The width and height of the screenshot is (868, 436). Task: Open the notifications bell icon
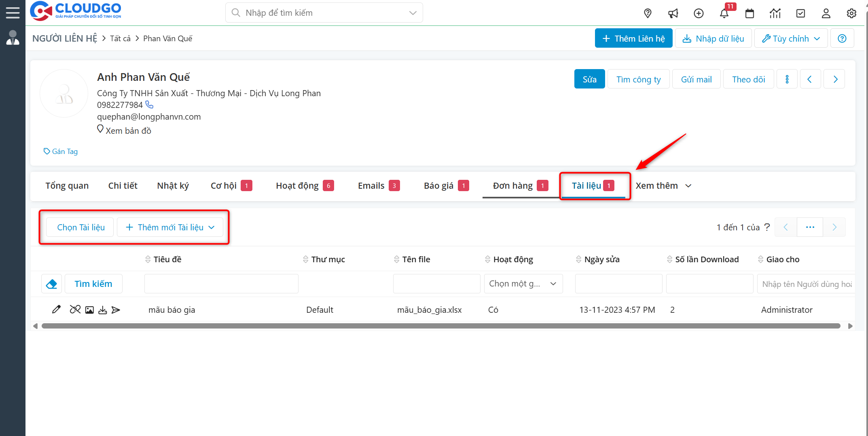724,13
